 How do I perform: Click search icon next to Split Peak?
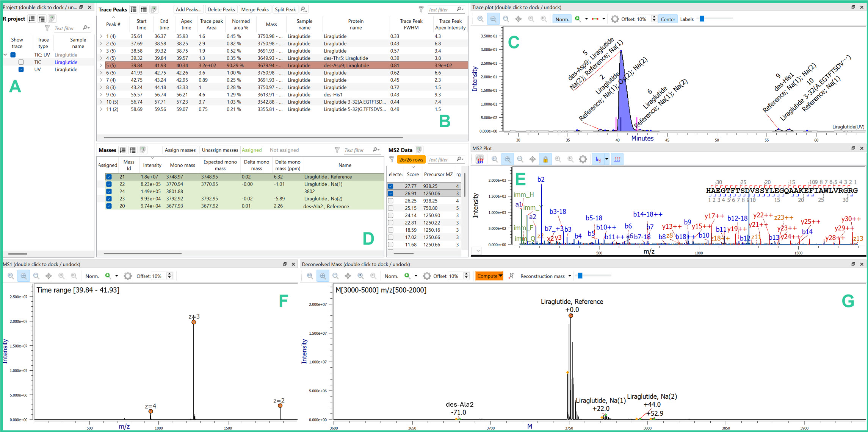304,9
